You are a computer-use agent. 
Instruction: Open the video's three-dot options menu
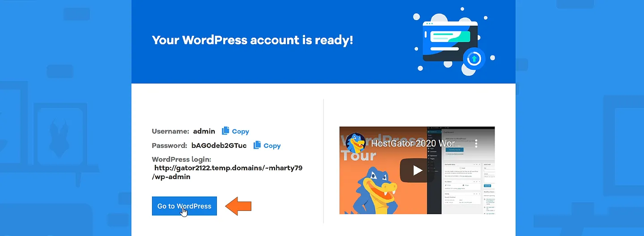pos(476,144)
